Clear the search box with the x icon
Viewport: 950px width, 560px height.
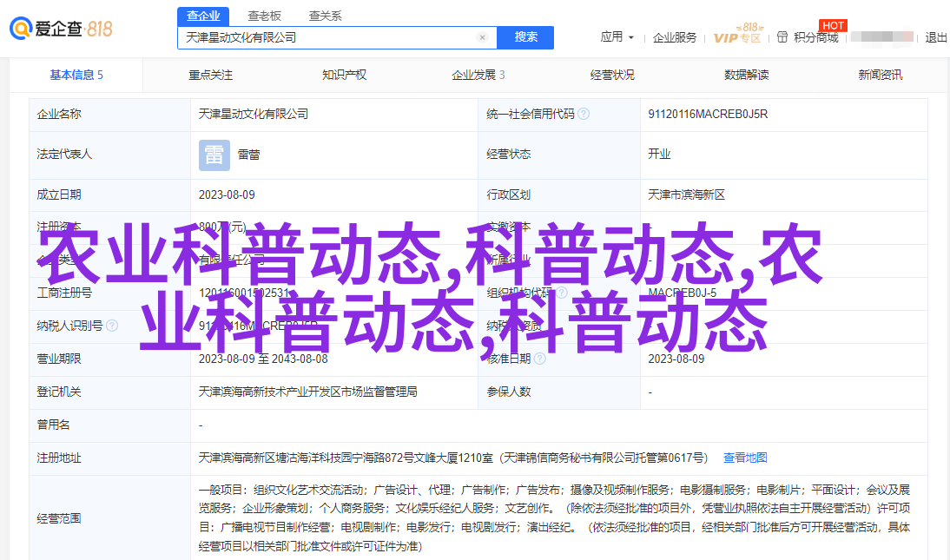click(x=482, y=37)
